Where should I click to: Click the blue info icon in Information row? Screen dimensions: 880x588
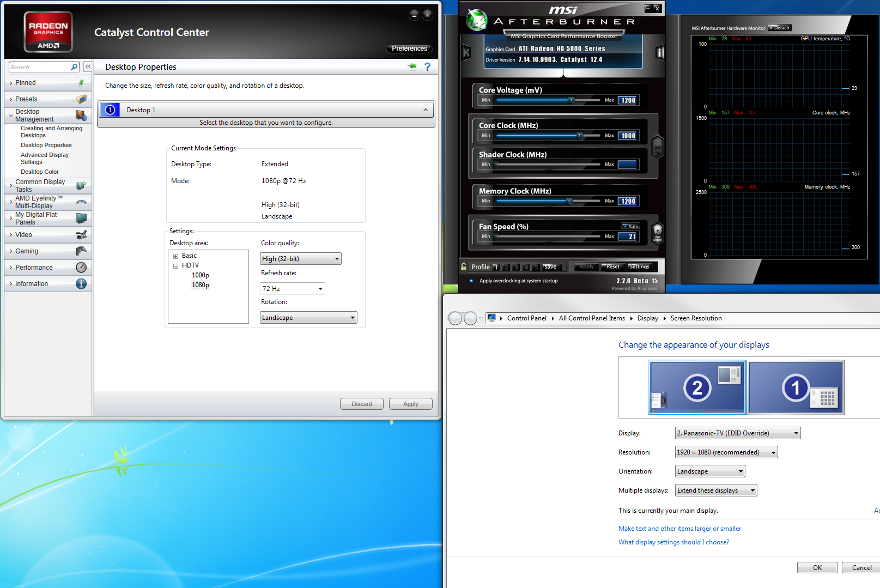[x=81, y=284]
